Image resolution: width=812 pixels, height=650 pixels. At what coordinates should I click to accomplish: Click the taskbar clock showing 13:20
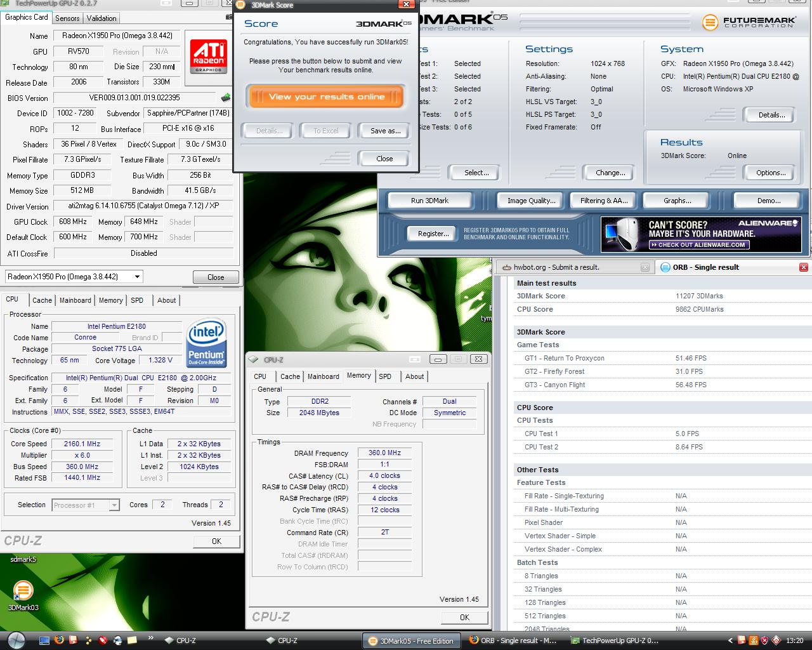point(794,640)
